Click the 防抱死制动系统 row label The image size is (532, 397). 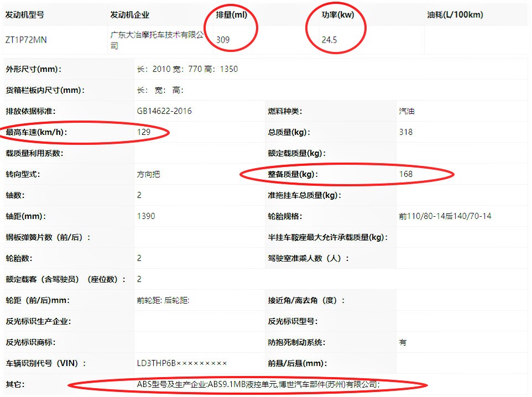(296, 342)
